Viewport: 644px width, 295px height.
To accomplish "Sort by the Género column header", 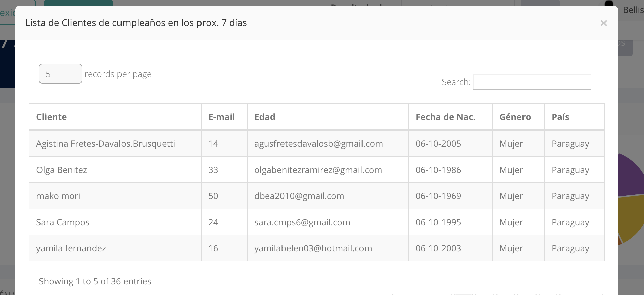I will pyautogui.click(x=515, y=117).
